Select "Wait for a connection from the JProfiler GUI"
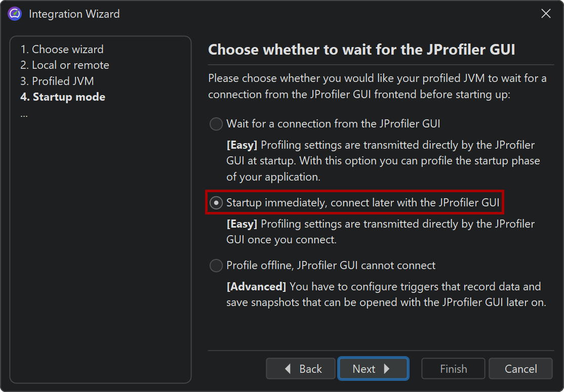564x392 pixels. [216, 124]
